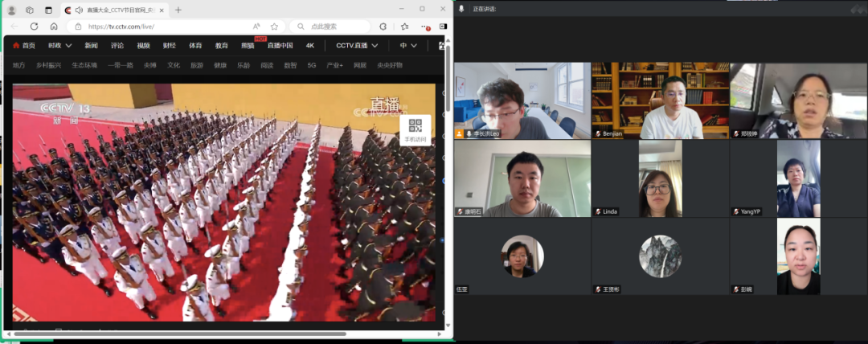868x344 pixels.
Task: Open the tab actions menu icon
Action: pyautogui.click(x=48, y=10)
